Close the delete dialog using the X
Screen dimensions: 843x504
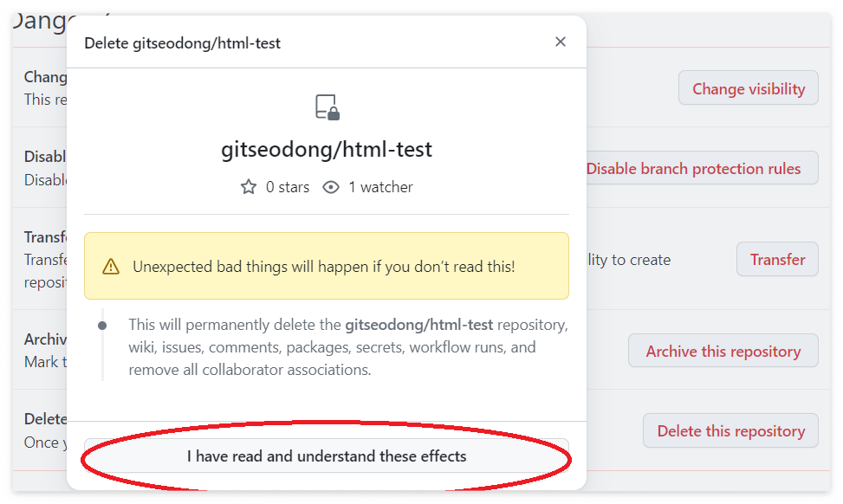coord(560,41)
